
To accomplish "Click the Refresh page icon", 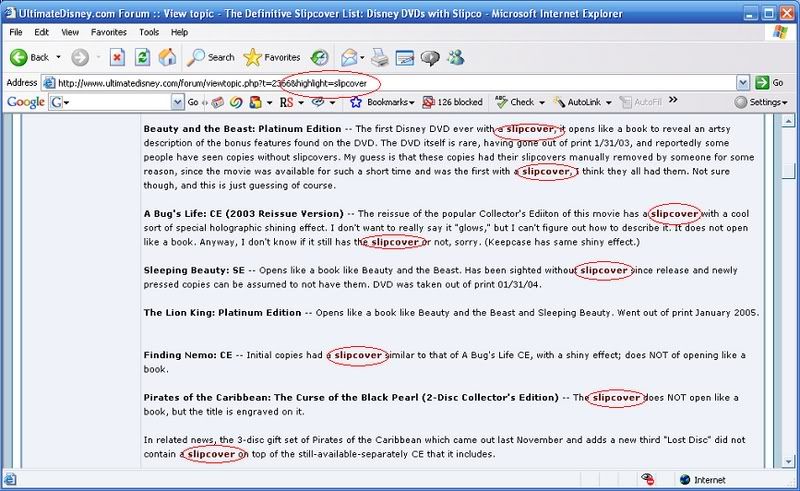I will (x=142, y=57).
